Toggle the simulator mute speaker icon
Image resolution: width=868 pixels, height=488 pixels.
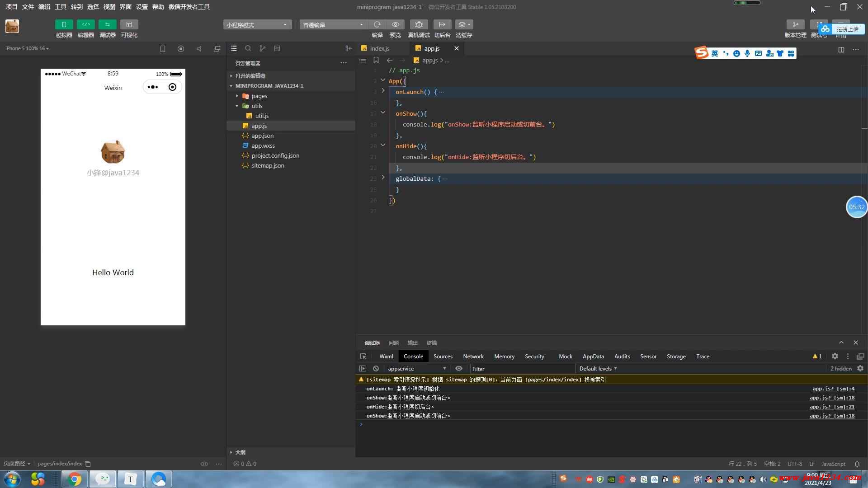point(199,49)
